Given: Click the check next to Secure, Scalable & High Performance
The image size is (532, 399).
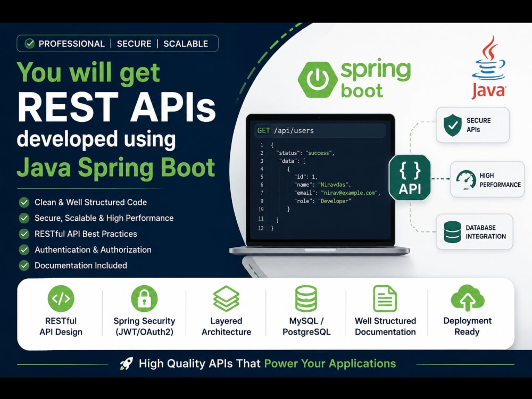Looking at the screenshot, I should pyautogui.click(x=24, y=218).
